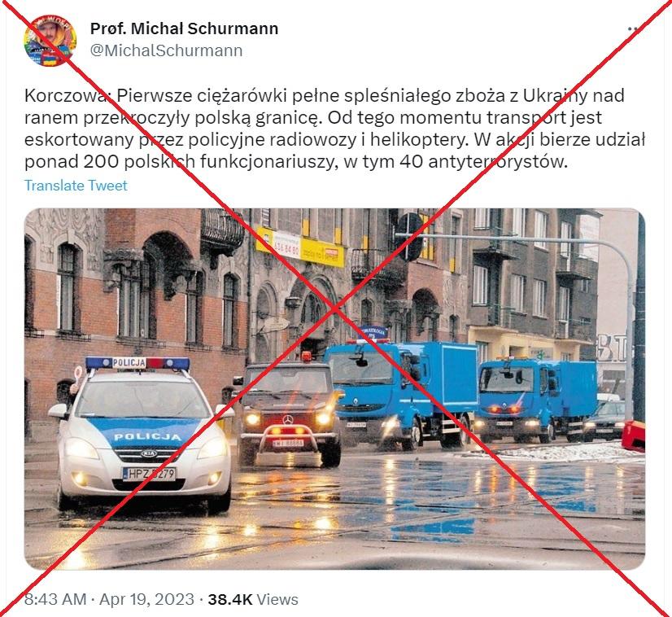Viewport: 672px width, 617px height.
Task: View the 38.4K Views count
Action: pyautogui.click(x=253, y=599)
